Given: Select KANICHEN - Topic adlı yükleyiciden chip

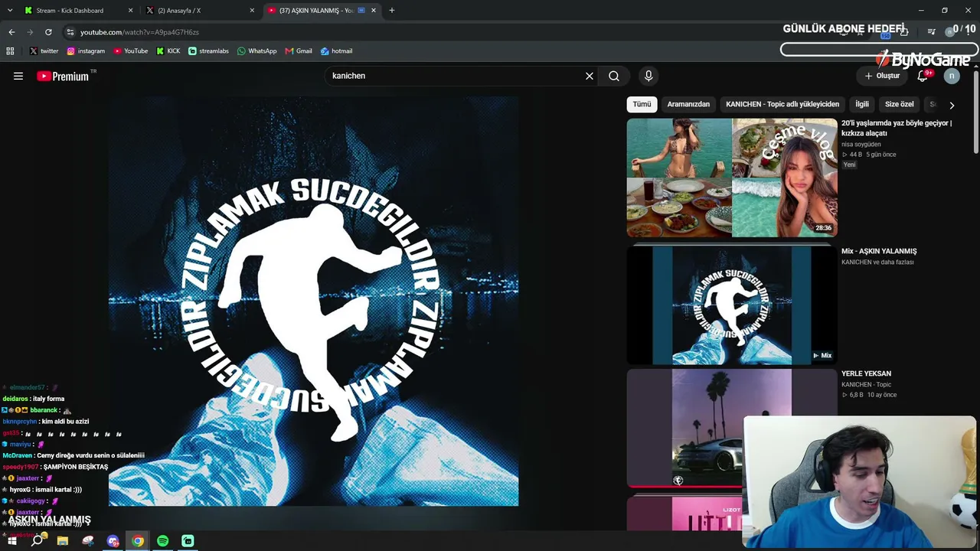Looking at the screenshot, I should [x=782, y=104].
